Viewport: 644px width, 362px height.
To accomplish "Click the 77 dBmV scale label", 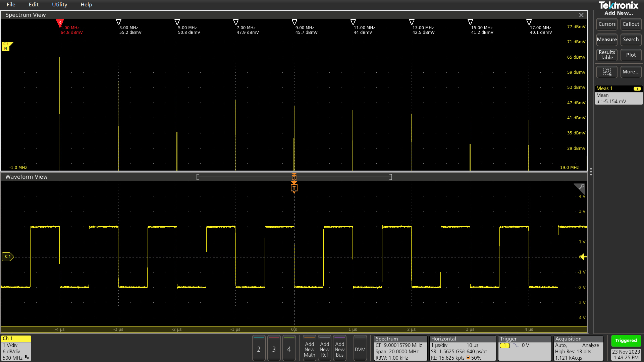I will (x=576, y=27).
